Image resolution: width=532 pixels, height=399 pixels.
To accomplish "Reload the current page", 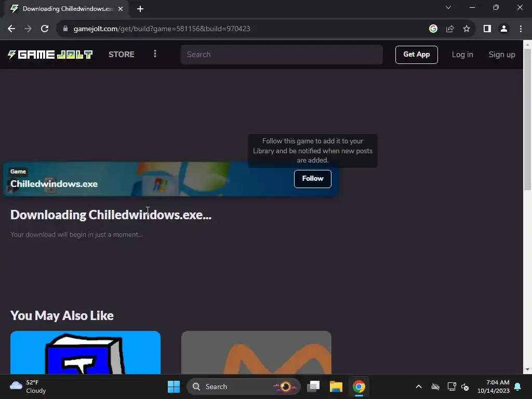I will tap(45, 29).
